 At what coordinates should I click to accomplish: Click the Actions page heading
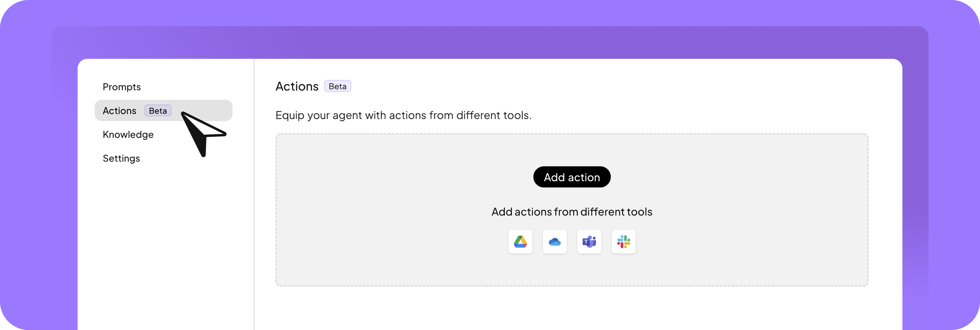tap(297, 86)
